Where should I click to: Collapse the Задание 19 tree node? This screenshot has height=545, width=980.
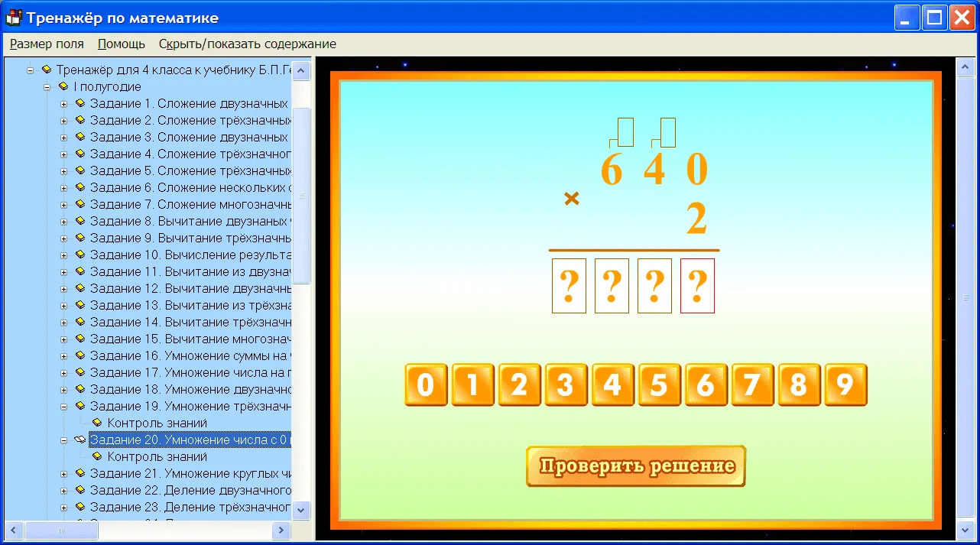click(x=64, y=406)
